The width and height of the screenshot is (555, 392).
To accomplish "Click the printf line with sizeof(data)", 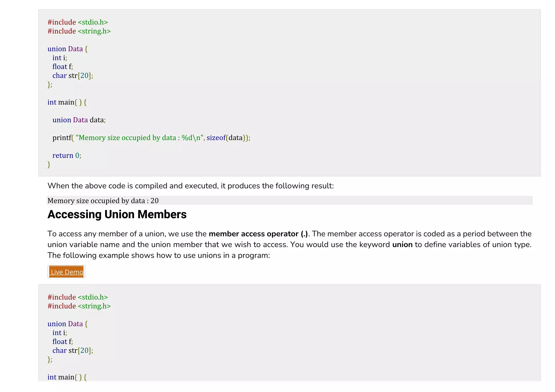I will pos(151,138).
